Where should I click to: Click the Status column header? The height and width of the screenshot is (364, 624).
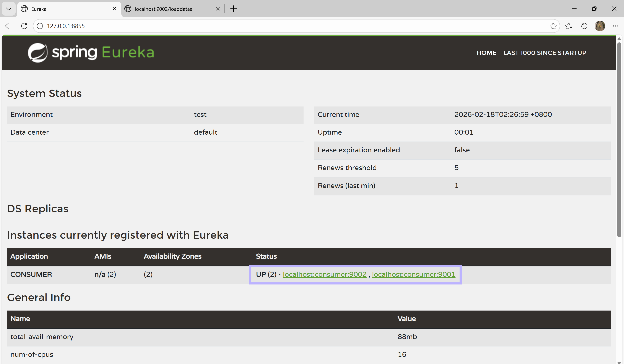[266, 256]
